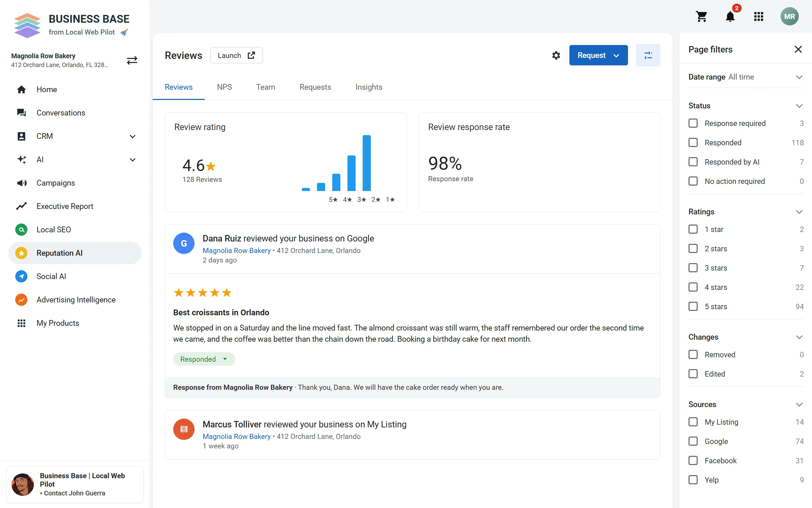812x508 pixels.
Task: Click the Local SEO green icon
Action: (x=21, y=230)
